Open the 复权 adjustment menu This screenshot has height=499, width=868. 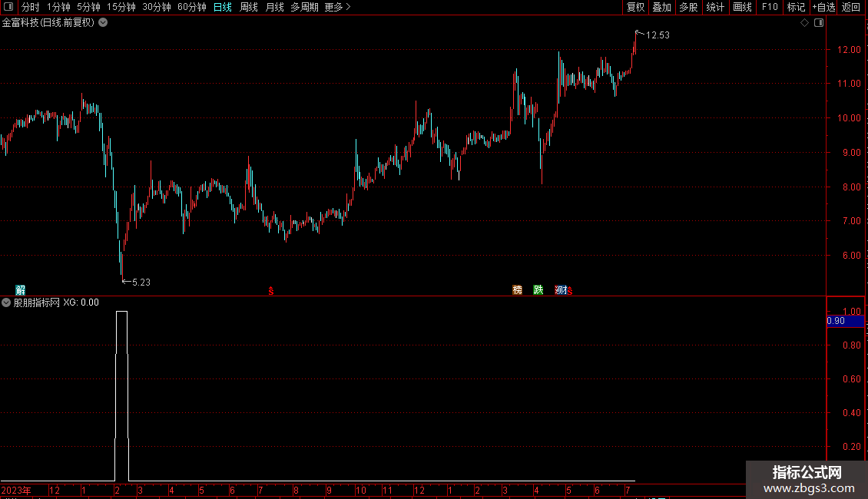pyautogui.click(x=635, y=7)
